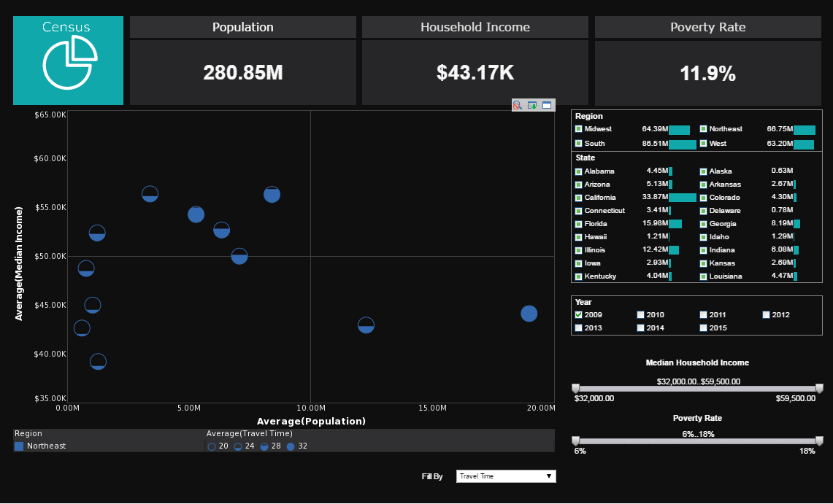Click the travel time 20 legend circle
Viewport: 833px width, 504px height.
[212, 446]
